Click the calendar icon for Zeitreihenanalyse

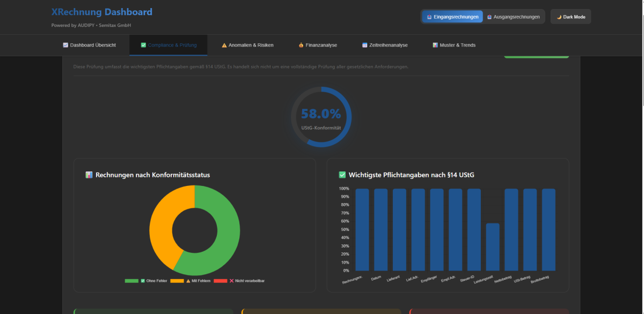(365, 45)
